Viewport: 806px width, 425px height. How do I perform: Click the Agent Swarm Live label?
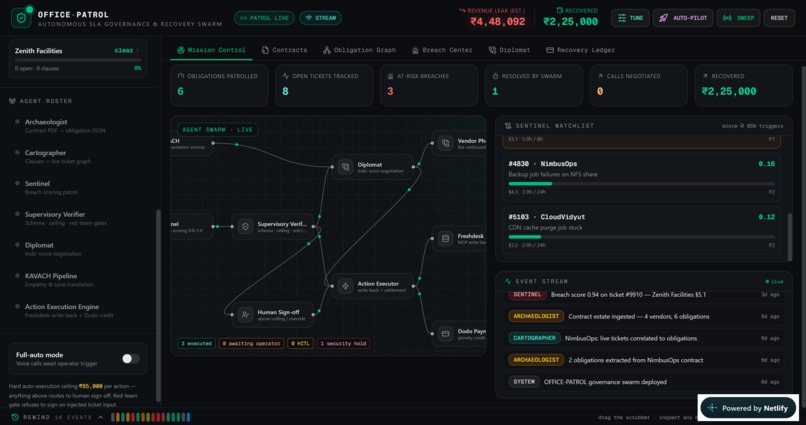point(217,130)
